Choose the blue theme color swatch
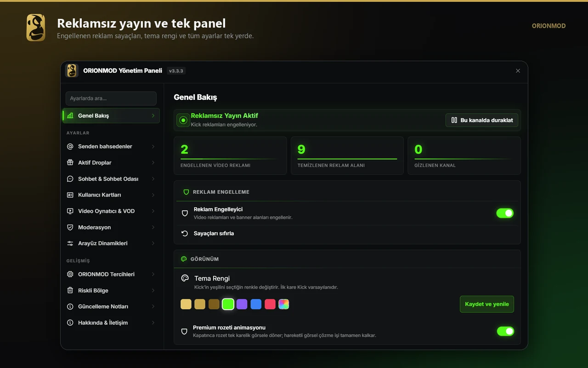Viewport: 588px width, 368px height. click(x=256, y=304)
